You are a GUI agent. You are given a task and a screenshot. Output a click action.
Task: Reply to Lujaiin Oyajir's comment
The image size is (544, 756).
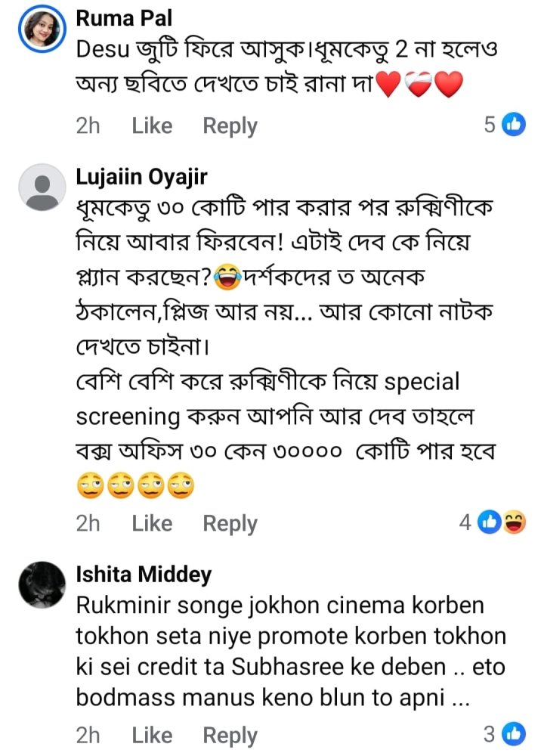[230, 523]
